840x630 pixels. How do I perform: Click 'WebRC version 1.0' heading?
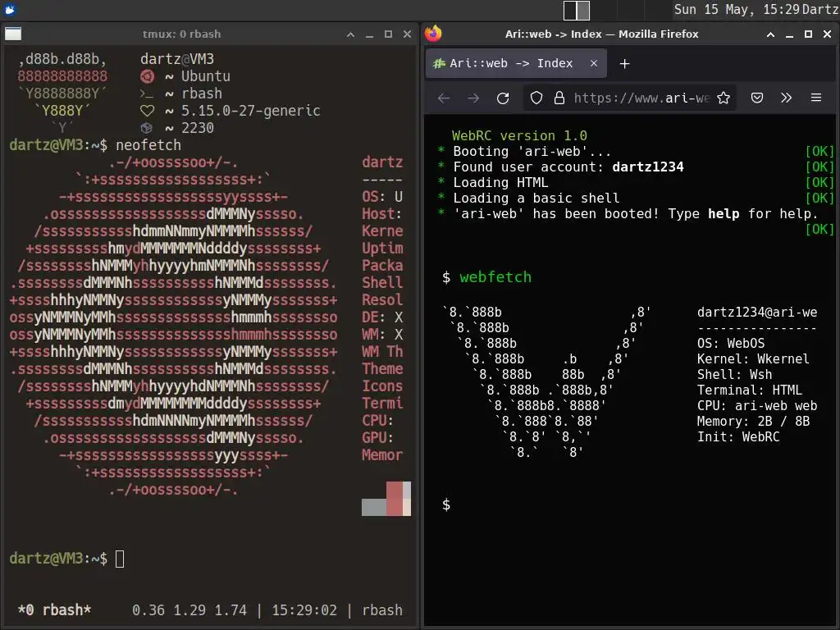coord(519,135)
